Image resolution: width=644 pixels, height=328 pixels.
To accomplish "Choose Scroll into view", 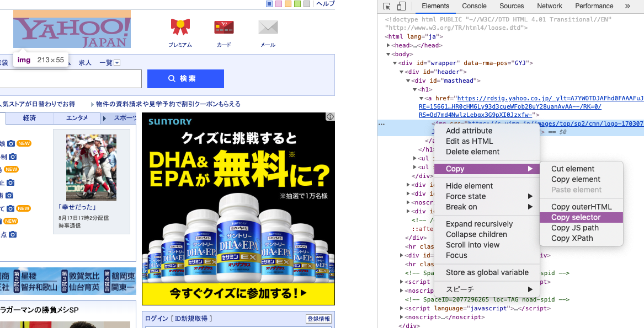I will pyautogui.click(x=487, y=245).
